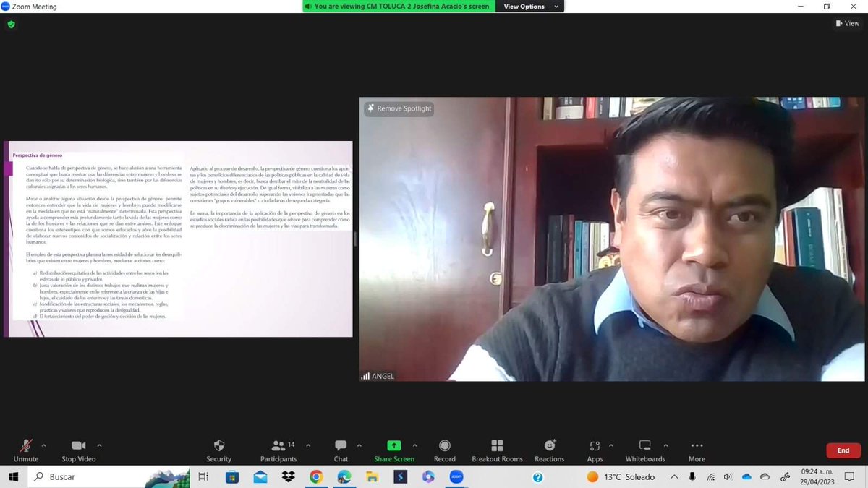868x488 pixels.
Task: Open File Explorer from the taskbar
Action: click(x=373, y=477)
